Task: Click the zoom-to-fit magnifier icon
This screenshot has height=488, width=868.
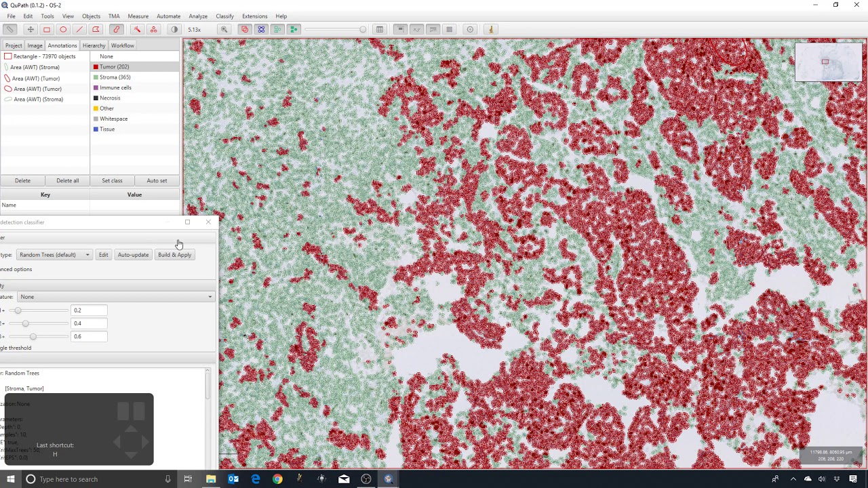Action: point(224,29)
